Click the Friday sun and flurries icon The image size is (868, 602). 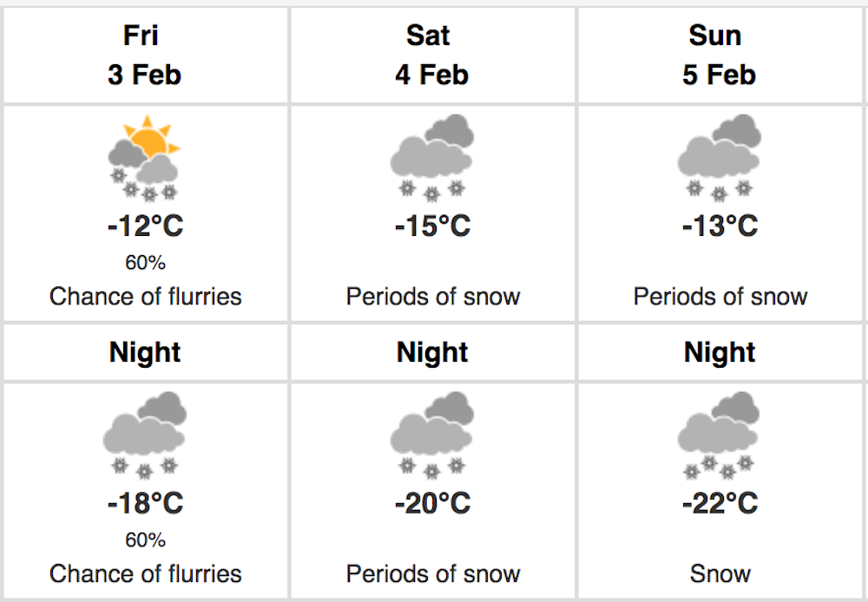coord(144,158)
